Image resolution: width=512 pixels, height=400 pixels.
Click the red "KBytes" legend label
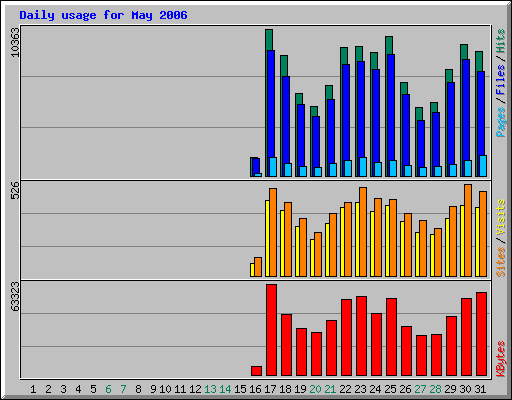click(500, 359)
